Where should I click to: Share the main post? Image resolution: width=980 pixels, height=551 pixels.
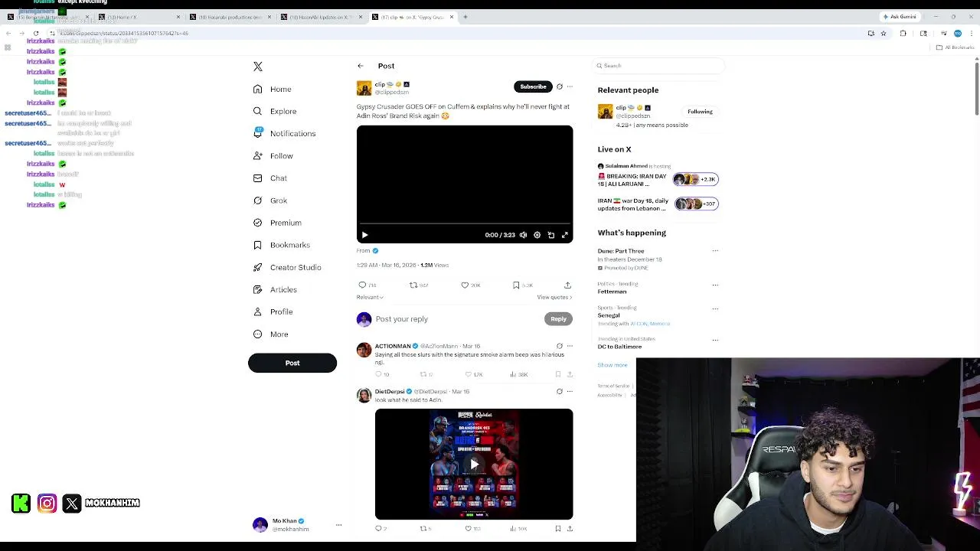[x=567, y=285]
